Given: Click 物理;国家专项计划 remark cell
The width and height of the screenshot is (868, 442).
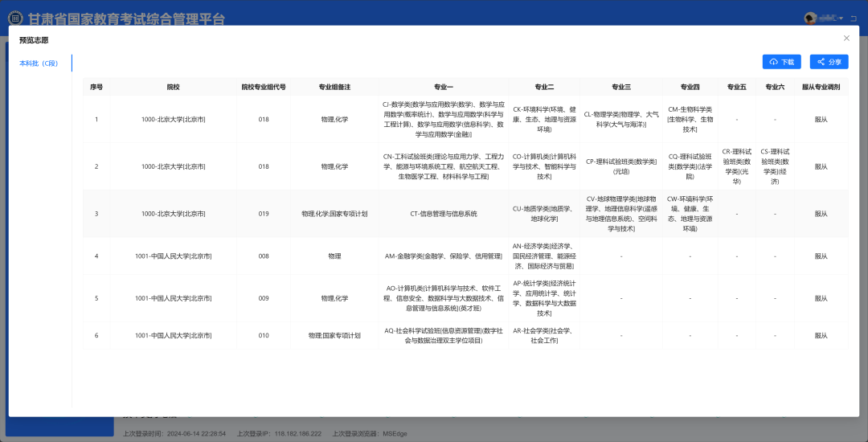Looking at the screenshot, I should click(x=334, y=335).
